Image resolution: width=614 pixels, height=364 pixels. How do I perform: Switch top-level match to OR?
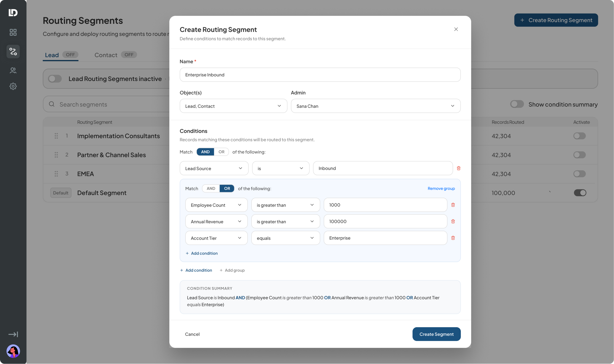pyautogui.click(x=221, y=152)
